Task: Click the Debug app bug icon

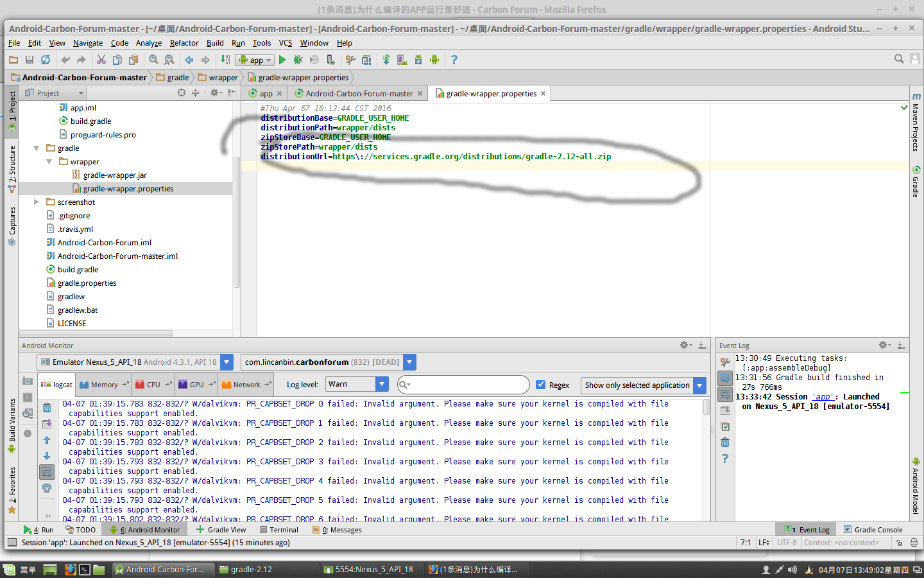Action: 298,60
